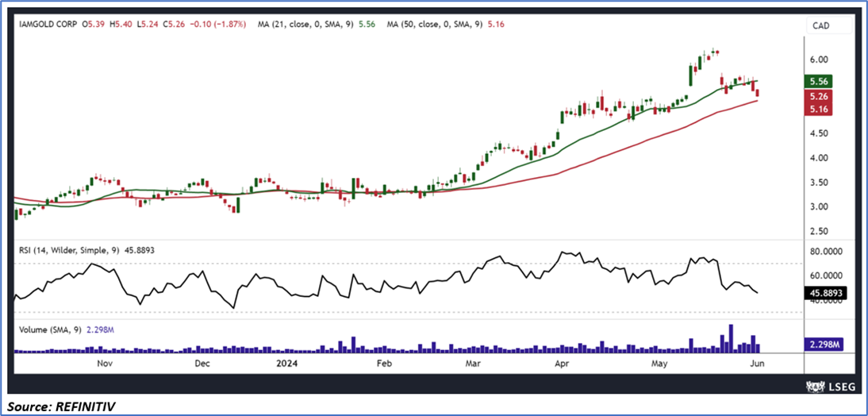This screenshot has height=416, width=868.
Task: Click the 6.00 price axis label
Action: click(818, 60)
